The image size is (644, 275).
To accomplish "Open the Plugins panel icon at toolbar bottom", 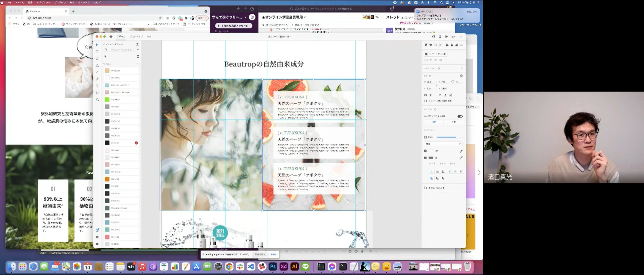I will (97, 244).
